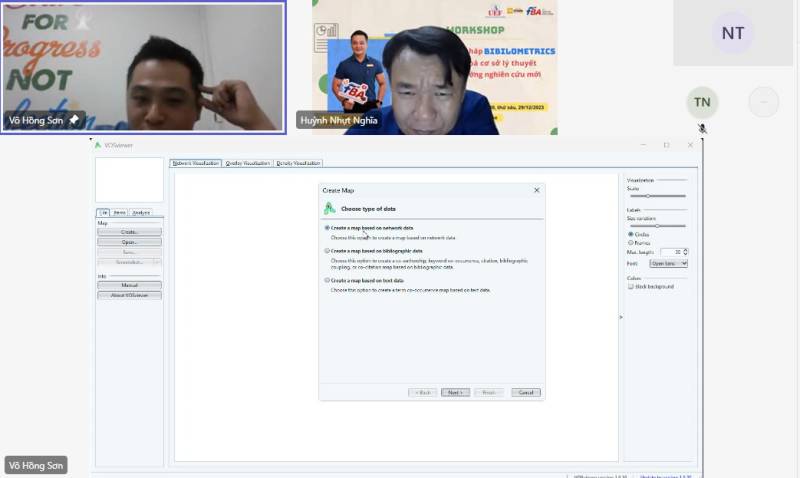Select 'Create a map based on text data'
The height and width of the screenshot is (478, 800).
pos(327,280)
